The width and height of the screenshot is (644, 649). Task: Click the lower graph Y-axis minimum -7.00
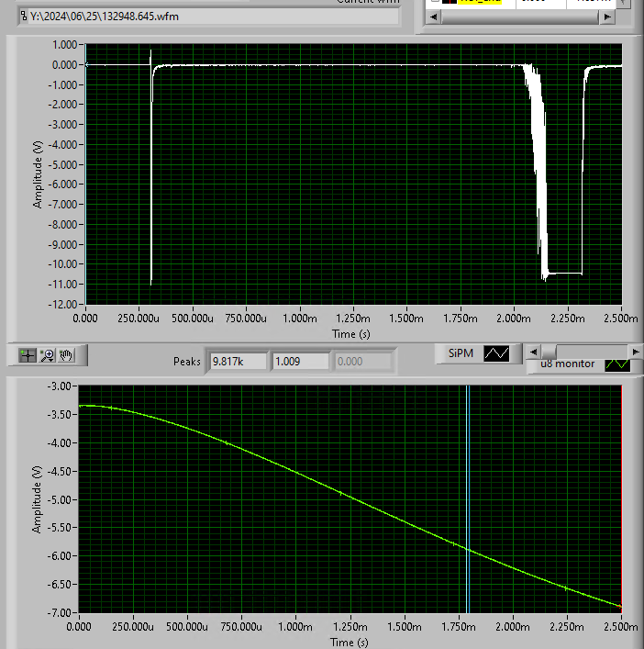click(x=59, y=612)
